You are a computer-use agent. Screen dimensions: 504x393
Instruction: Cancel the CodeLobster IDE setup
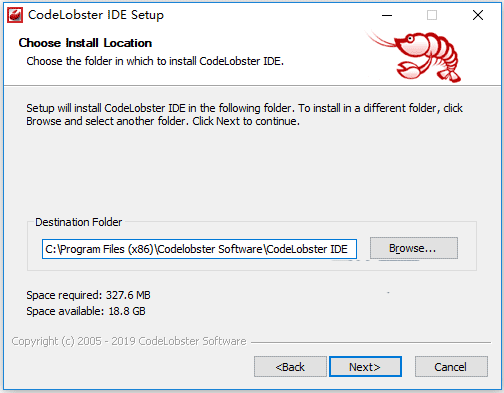click(451, 367)
